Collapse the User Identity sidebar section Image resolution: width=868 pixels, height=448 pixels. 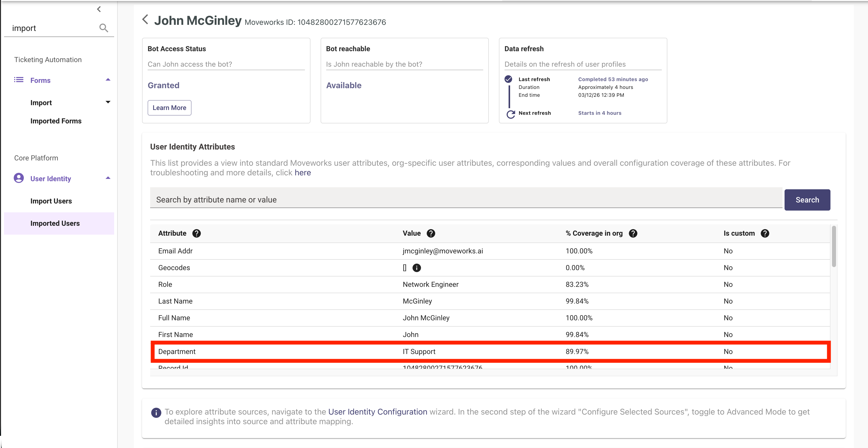point(108,178)
